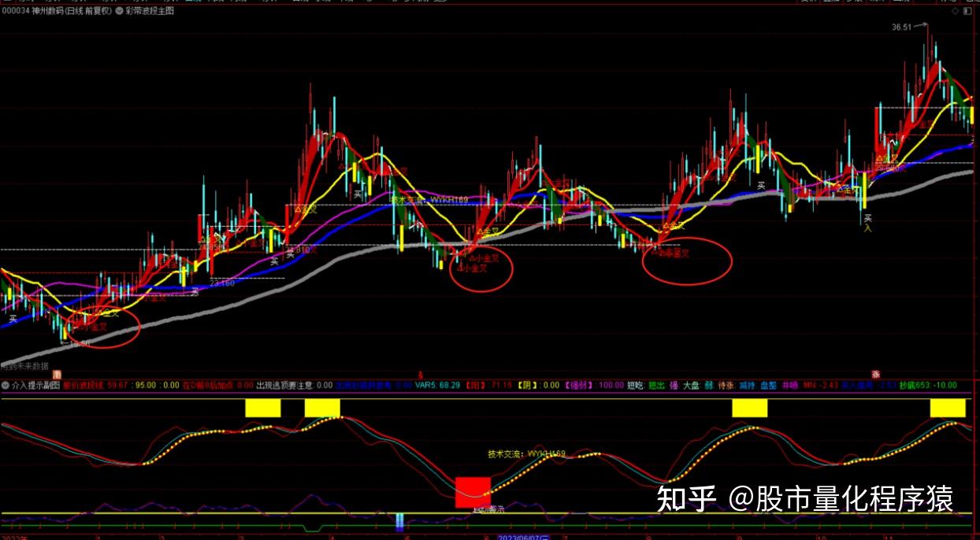Select the 彩带波段主图 indicator name
980x540 pixels.
coord(150,12)
